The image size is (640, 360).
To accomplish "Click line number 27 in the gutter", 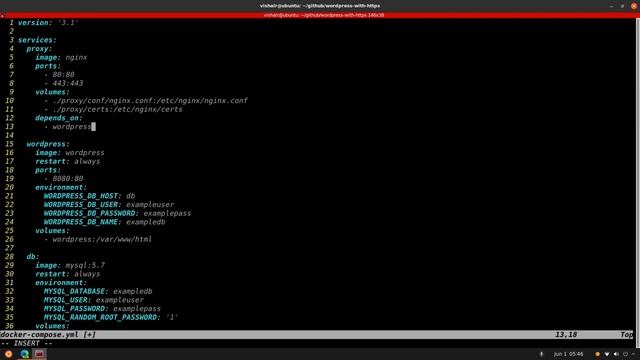I will 9,248.
